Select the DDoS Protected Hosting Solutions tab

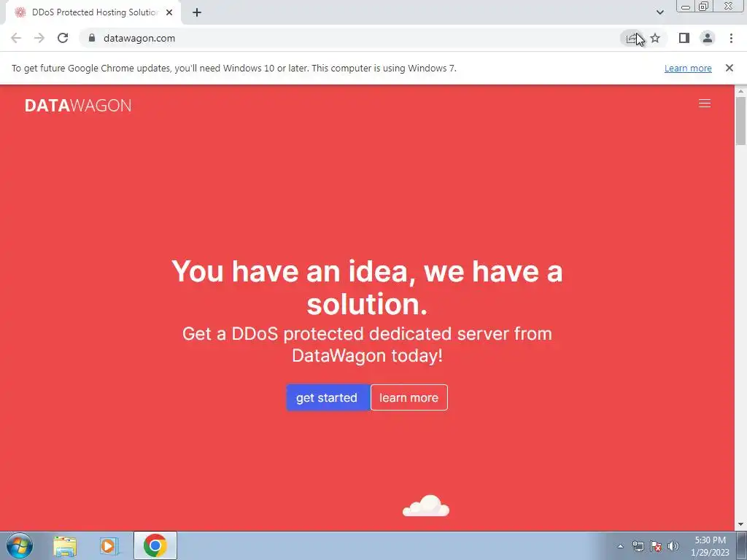pyautogui.click(x=93, y=12)
